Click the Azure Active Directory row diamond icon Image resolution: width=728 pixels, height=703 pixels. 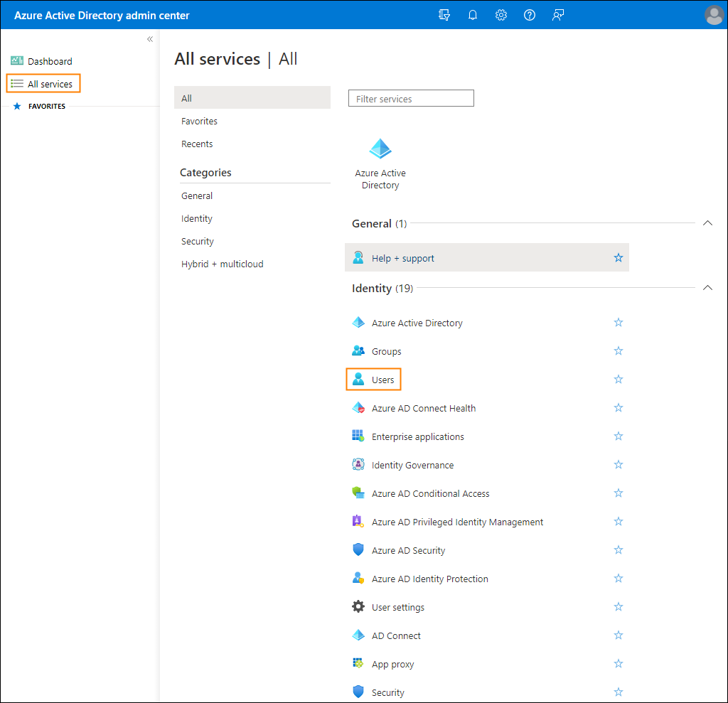click(358, 322)
